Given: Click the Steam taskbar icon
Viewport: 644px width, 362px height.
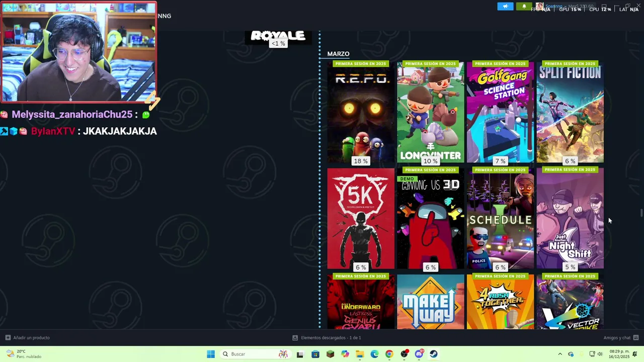Looking at the screenshot, I should [x=434, y=354].
